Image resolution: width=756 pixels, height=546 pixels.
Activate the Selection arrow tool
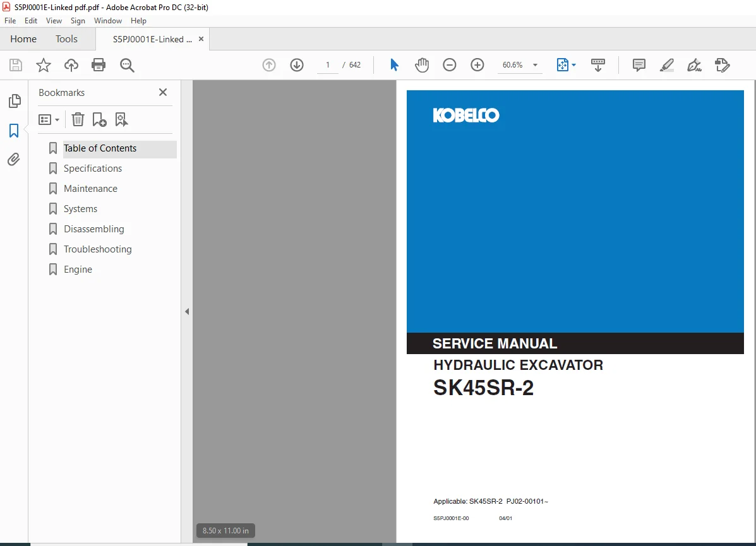click(394, 64)
